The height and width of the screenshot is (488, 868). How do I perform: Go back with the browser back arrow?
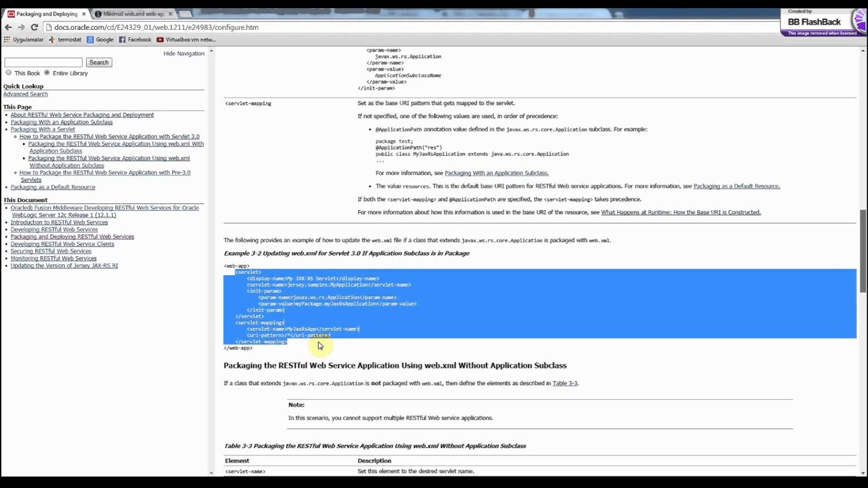pos(8,27)
